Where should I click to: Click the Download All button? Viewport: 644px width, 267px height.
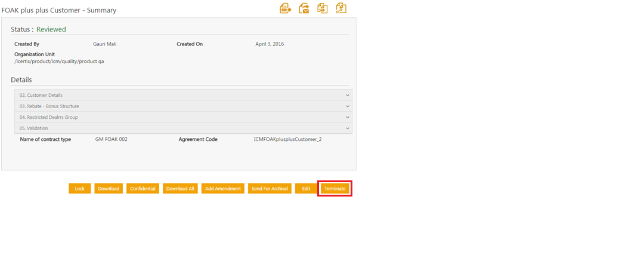coord(180,189)
